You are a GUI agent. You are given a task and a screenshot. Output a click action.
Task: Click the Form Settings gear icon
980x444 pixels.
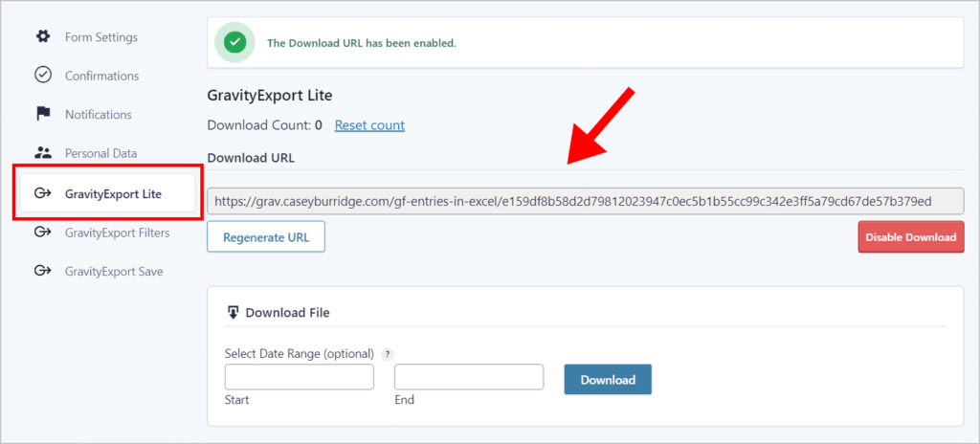(42, 37)
